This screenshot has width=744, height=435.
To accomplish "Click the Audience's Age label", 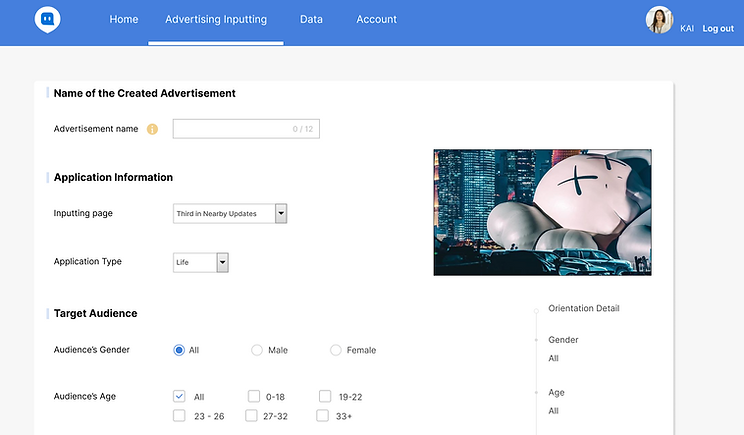I will click(x=84, y=397).
